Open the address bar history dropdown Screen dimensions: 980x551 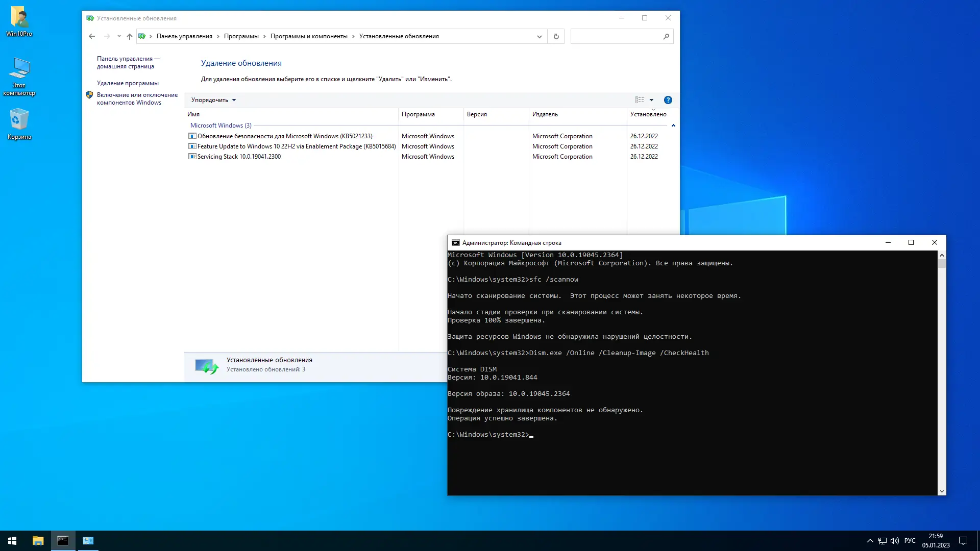coord(539,36)
